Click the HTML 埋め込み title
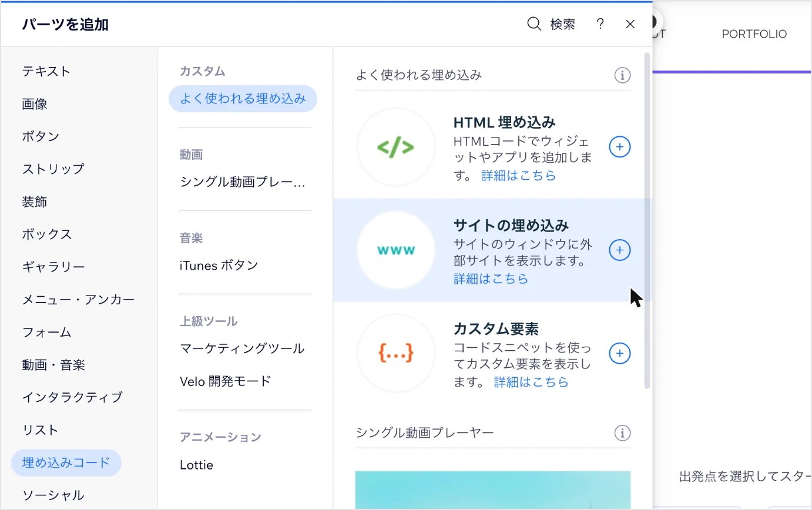The width and height of the screenshot is (812, 510). click(x=505, y=122)
